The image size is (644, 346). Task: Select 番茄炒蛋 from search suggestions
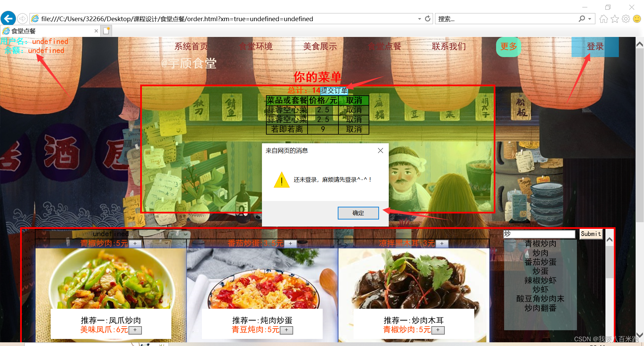(540, 262)
